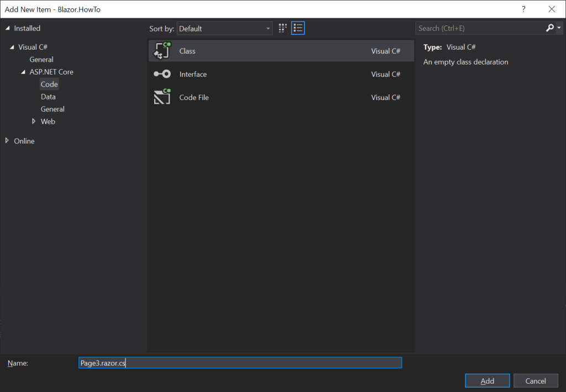Close the Add New Item dialog
566x392 pixels.
[x=551, y=9]
